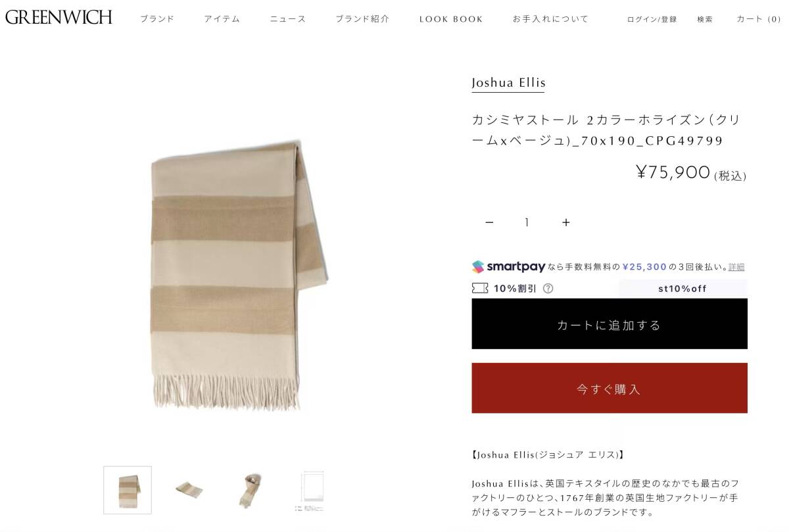The width and height of the screenshot is (789, 532).
Task: Open the ブランド menu
Action: tap(157, 19)
